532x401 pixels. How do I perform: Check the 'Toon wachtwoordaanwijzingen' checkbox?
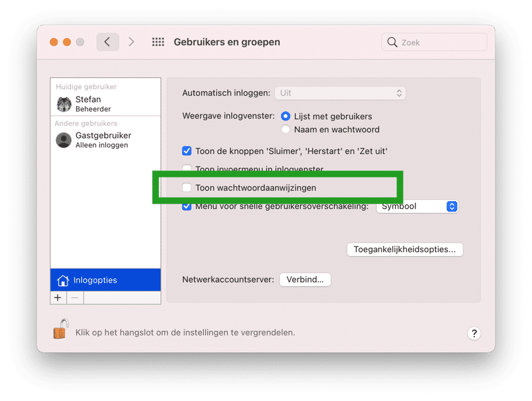[187, 187]
